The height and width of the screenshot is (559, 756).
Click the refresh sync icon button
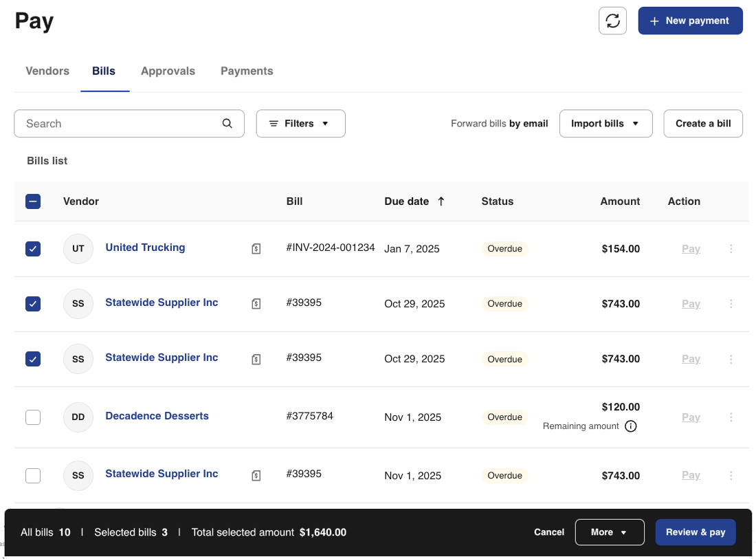(x=612, y=21)
